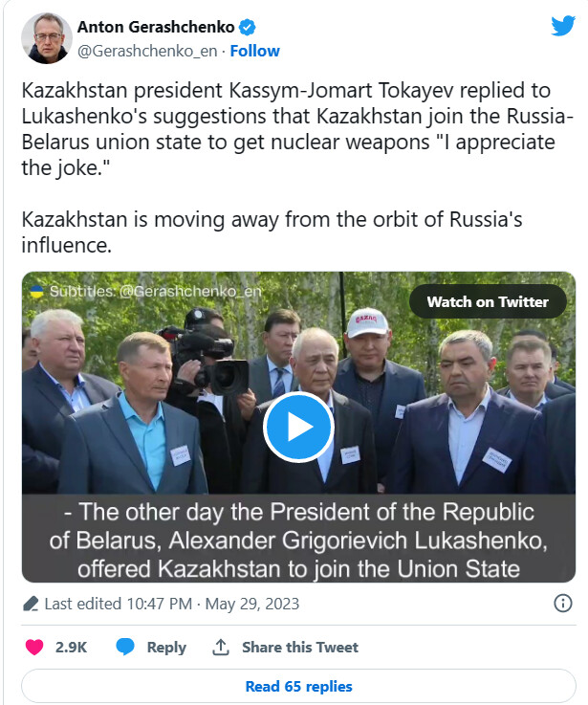Open the info circle icon
This screenshot has width=588, height=705.
563,604
